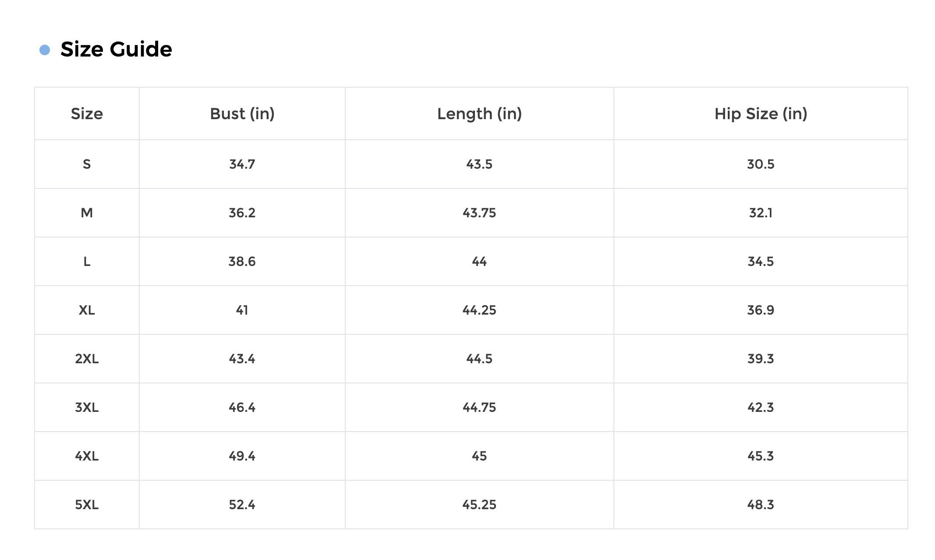This screenshot has width=935, height=560.
Task: Click hip value 39.3 for size 2XL
Action: click(761, 359)
